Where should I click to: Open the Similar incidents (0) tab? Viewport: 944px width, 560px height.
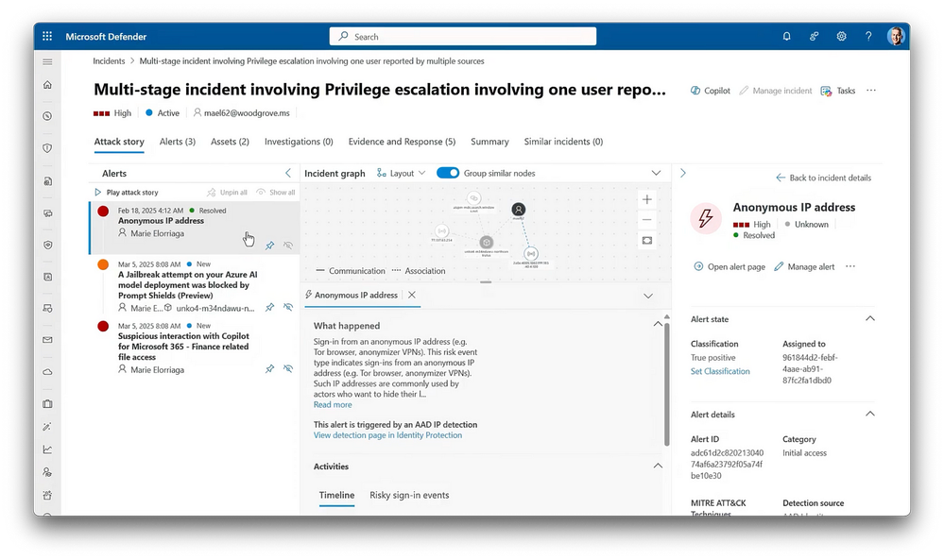(563, 142)
